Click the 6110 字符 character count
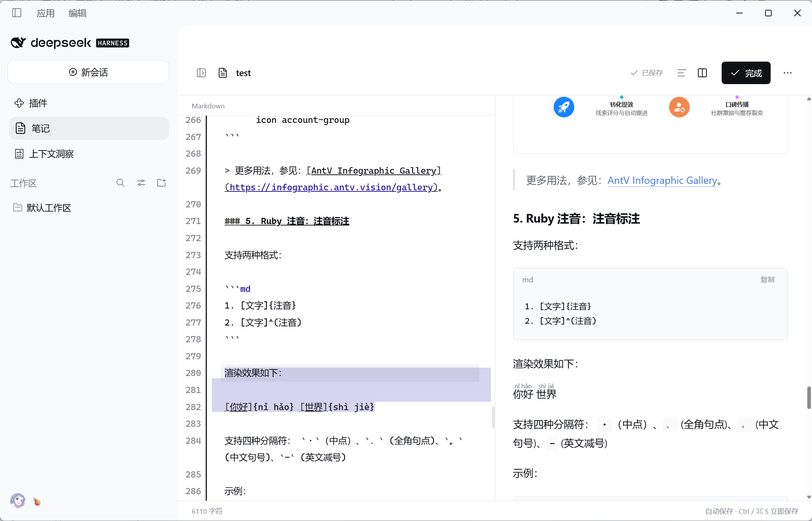The width and height of the screenshot is (812, 521). pyautogui.click(x=207, y=511)
